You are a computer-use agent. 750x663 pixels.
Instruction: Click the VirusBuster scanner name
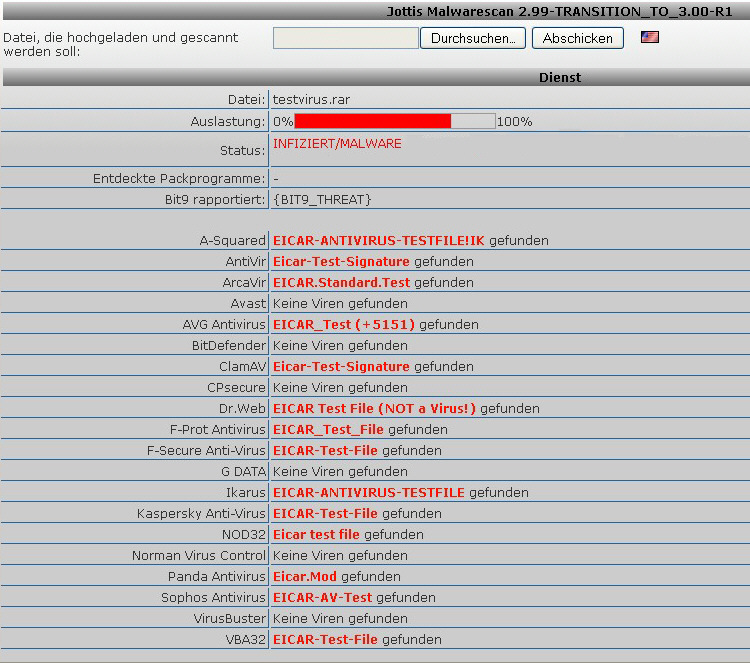coord(229,619)
